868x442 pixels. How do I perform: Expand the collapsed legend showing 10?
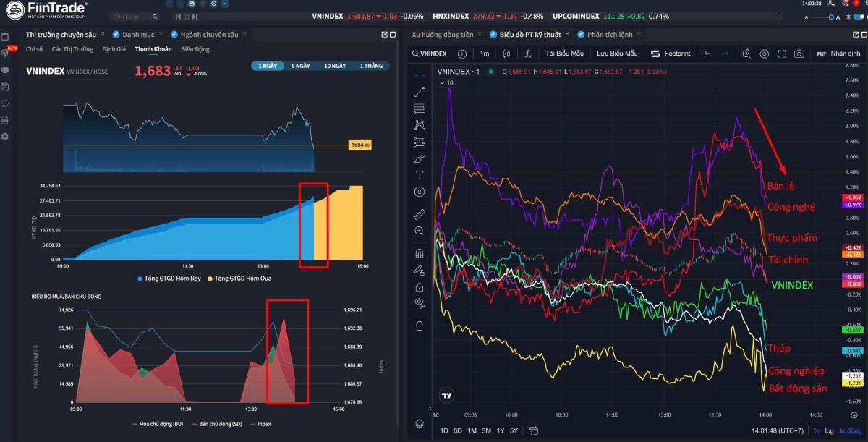pyautogui.click(x=446, y=83)
